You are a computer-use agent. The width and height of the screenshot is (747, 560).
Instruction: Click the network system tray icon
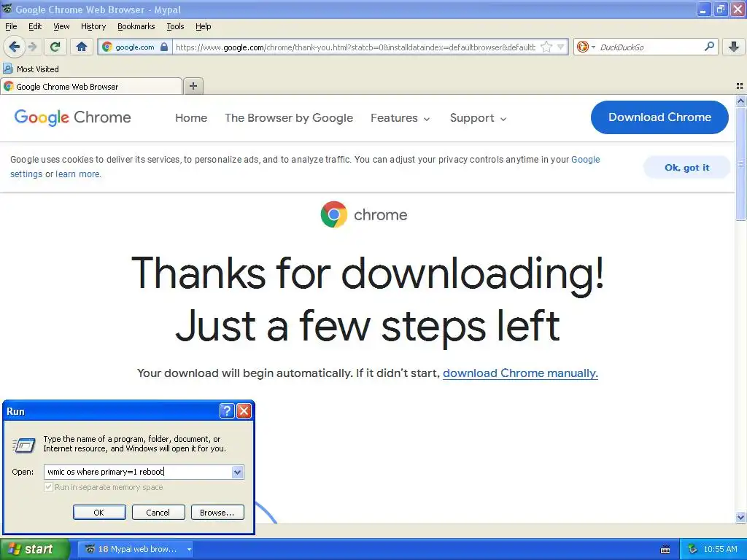click(693, 549)
